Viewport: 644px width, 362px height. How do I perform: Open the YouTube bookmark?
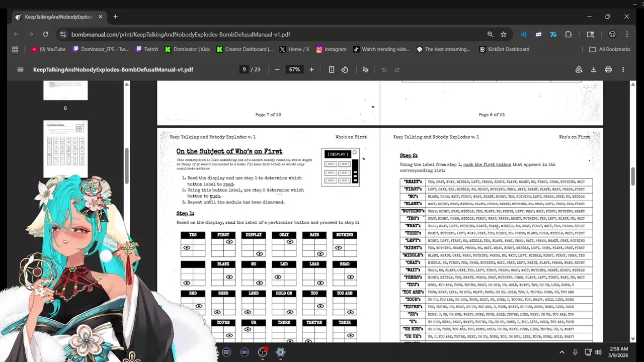(x=48, y=49)
